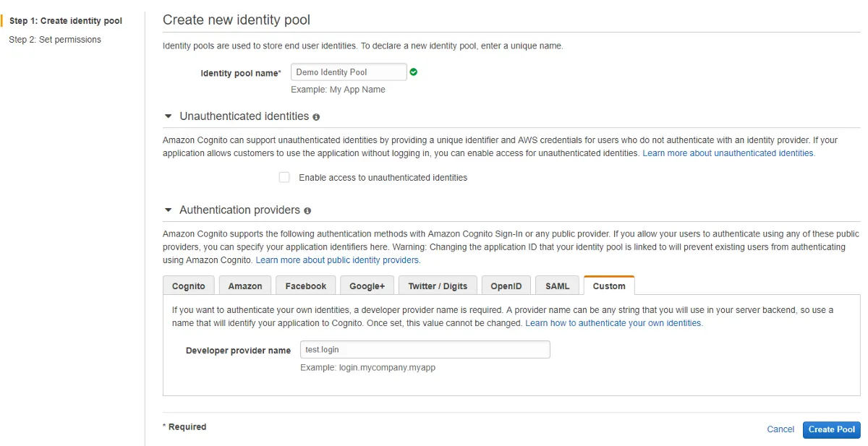
Task: Select the Twitter / Digits tab
Action: [437, 286]
